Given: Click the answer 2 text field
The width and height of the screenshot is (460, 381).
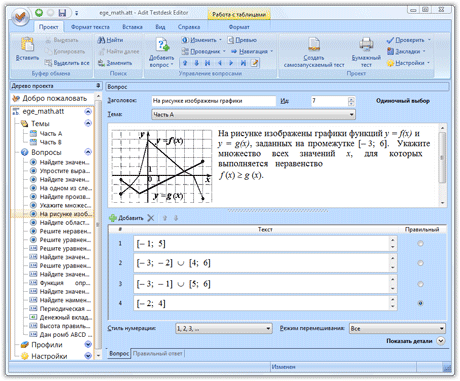Looking at the screenshot, I should click(262, 263).
